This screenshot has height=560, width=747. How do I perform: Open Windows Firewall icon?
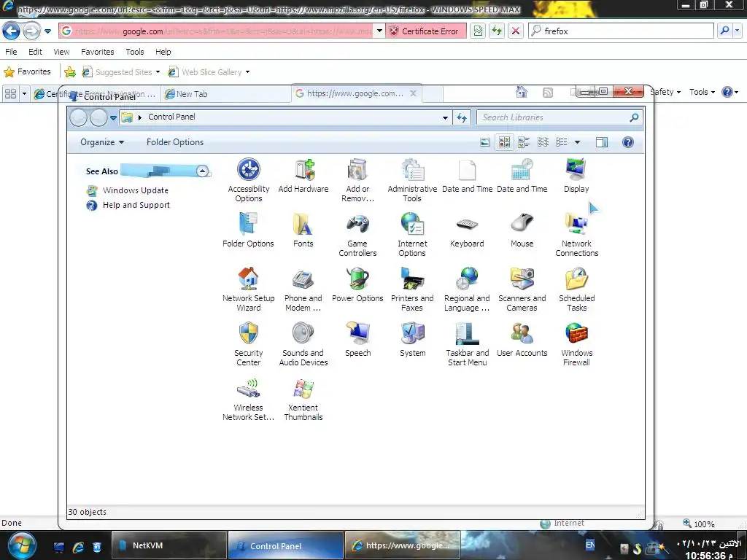576,344
